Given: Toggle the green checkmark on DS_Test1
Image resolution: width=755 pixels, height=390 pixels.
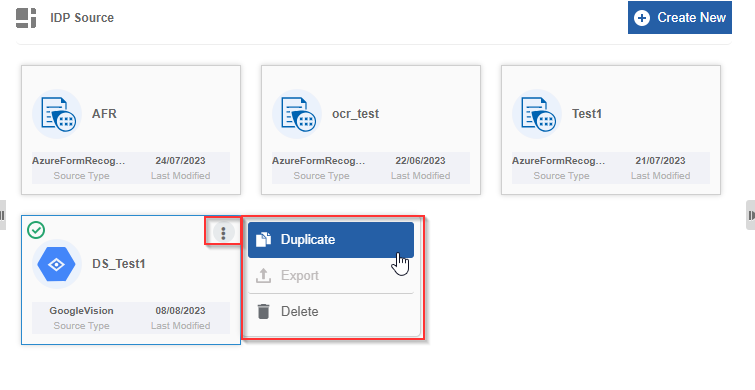Looking at the screenshot, I should pyautogui.click(x=36, y=230).
